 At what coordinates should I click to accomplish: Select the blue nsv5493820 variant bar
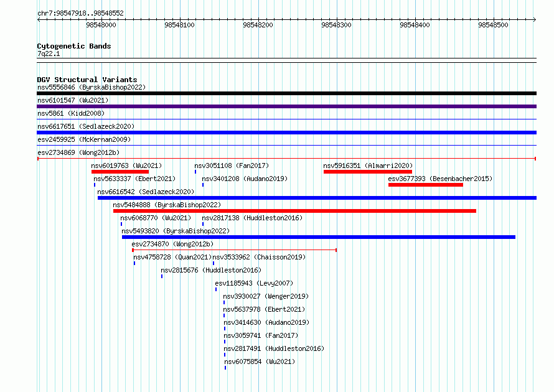click(319, 237)
